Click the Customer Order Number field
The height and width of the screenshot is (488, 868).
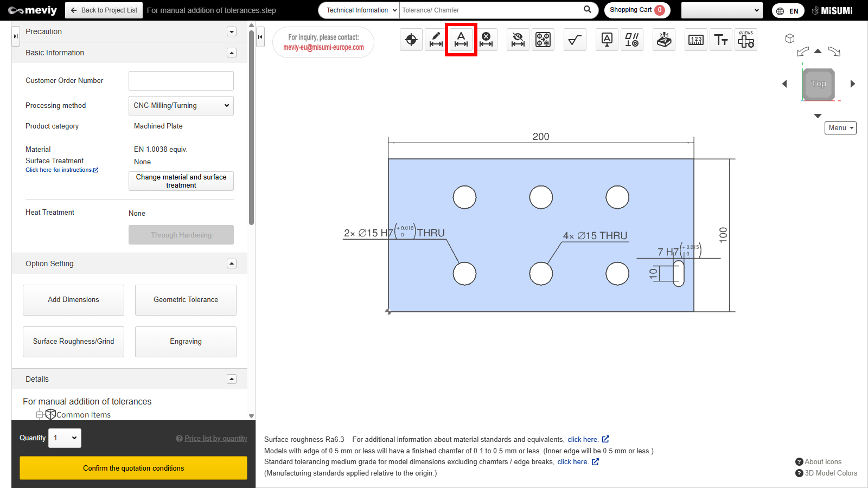[181, 81]
